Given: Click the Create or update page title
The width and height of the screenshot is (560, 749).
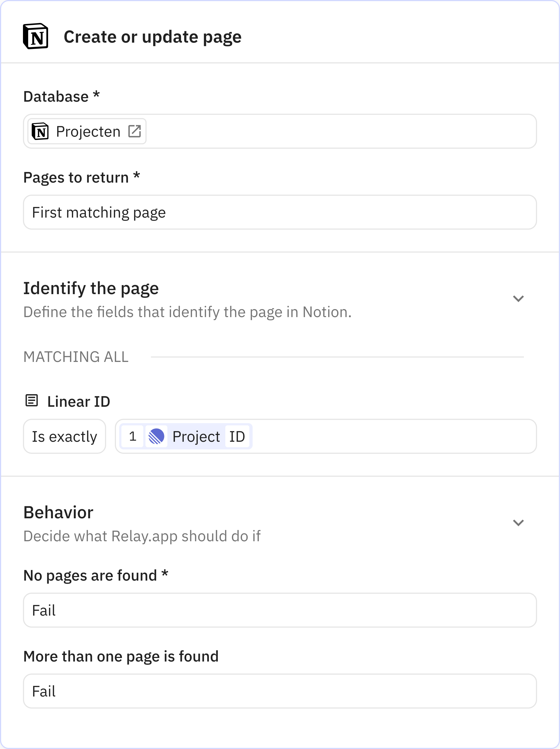Looking at the screenshot, I should point(153,37).
